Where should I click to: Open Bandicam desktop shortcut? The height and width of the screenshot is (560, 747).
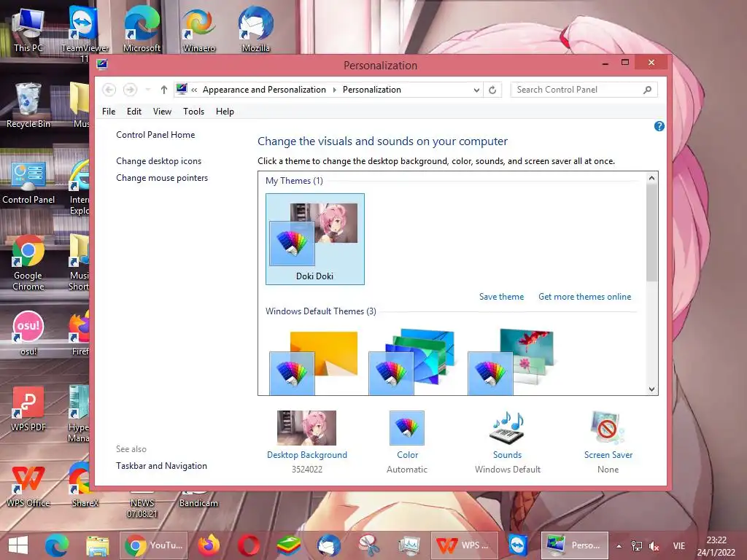tap(198, 499)
